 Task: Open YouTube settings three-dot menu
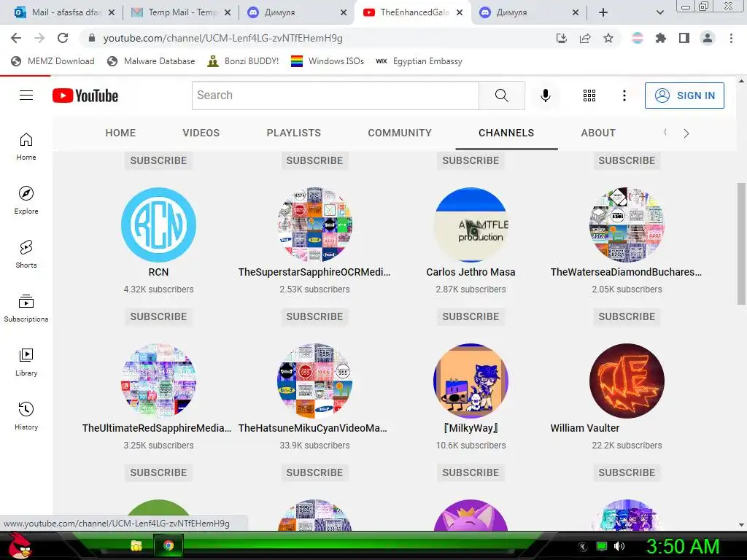click(624, 96)
